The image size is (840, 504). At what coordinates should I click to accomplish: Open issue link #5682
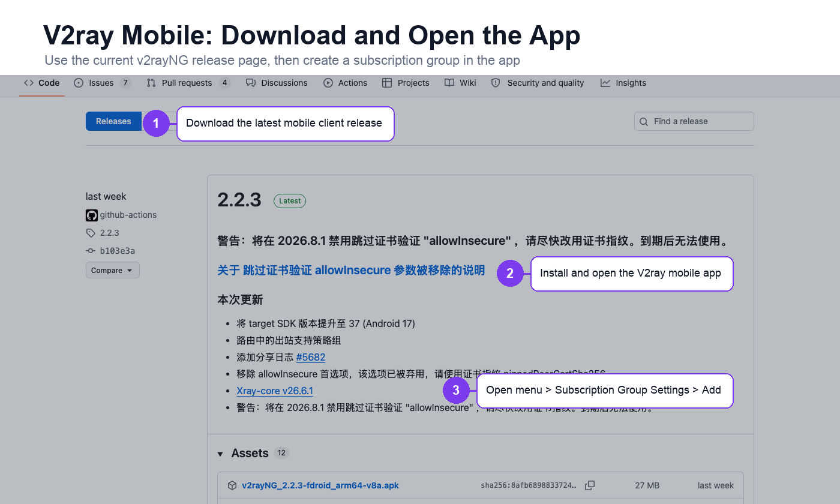pyautogui.click(x=311, y=357)
